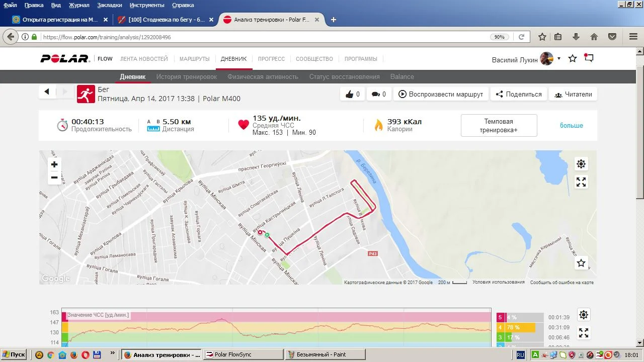Screen dimensions: 644x362
Task: Open the Правка menu
Action: click(34, 5)
